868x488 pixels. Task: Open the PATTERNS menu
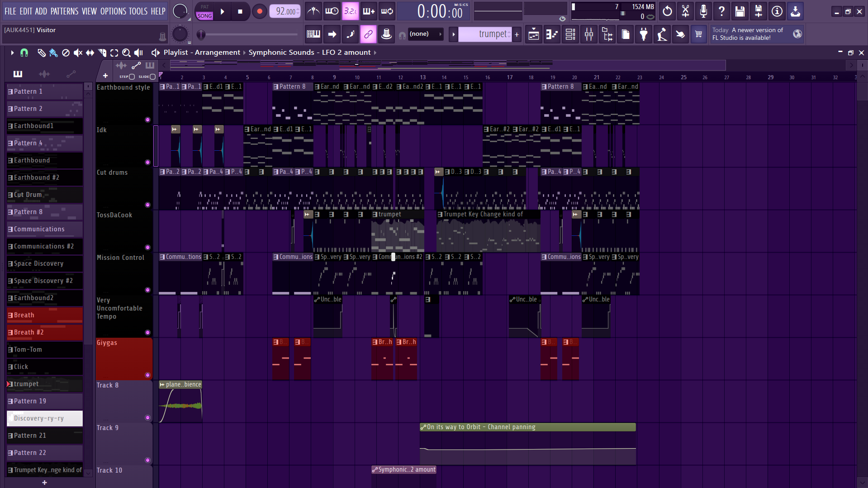[x=64, y=11]
